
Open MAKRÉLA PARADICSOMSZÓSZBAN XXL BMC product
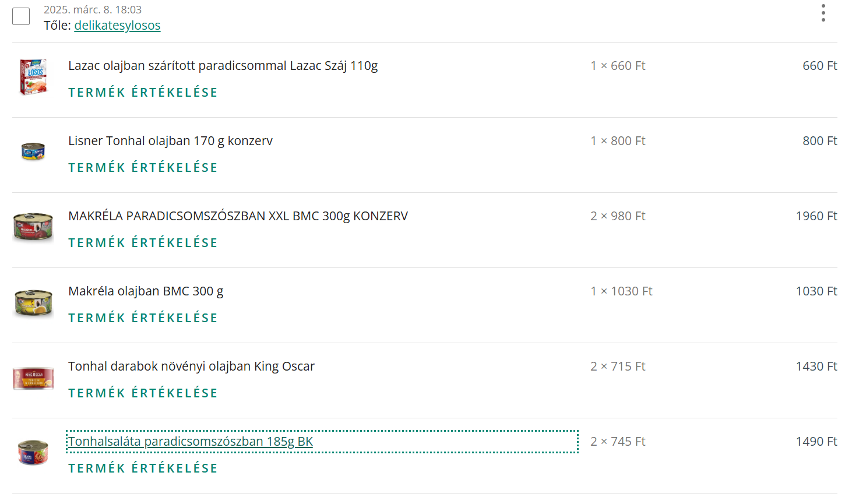238,216
